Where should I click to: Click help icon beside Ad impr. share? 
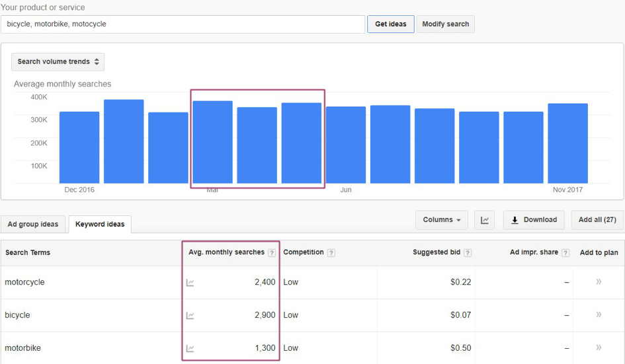(x=565, y=253)
